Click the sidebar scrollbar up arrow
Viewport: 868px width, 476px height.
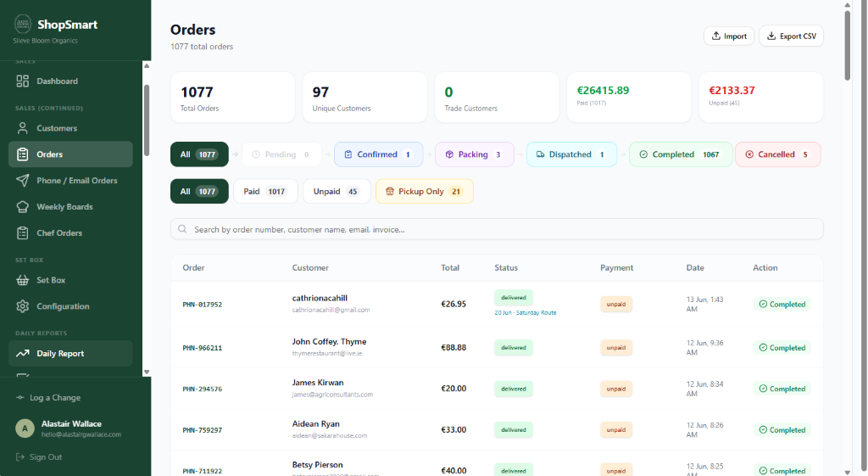pyautogui.click(x=147, y=65)
